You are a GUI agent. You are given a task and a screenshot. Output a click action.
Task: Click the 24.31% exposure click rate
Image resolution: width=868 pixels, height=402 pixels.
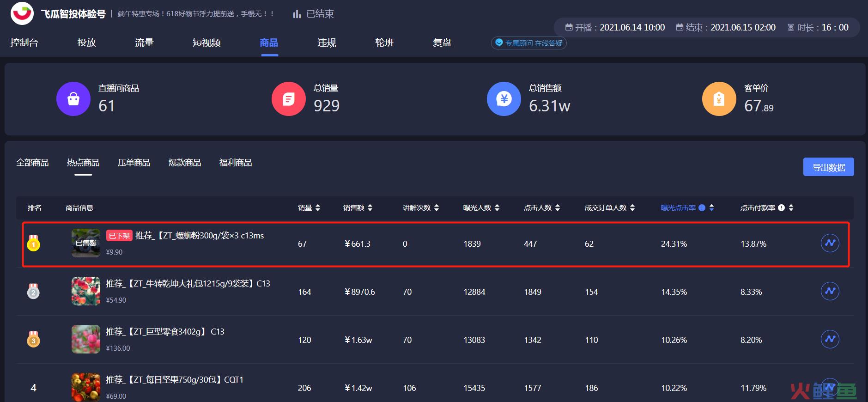click(674, 244)
